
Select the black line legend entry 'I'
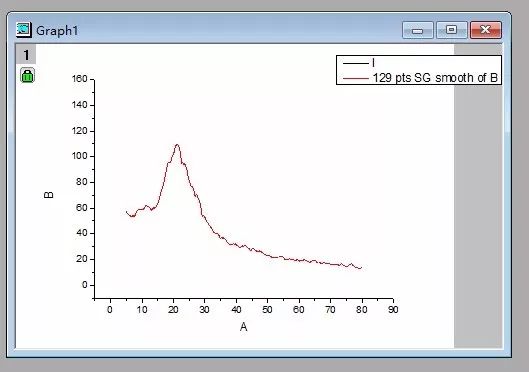pos(373,63)
